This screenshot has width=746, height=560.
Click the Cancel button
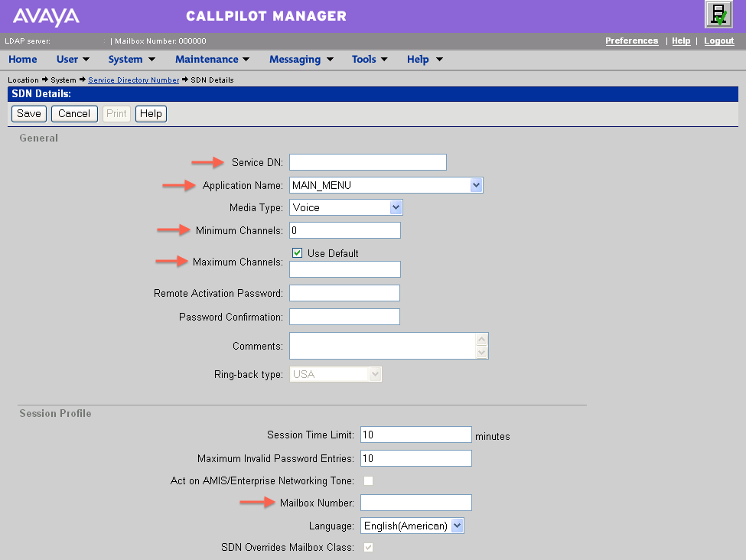pos(74,114)
